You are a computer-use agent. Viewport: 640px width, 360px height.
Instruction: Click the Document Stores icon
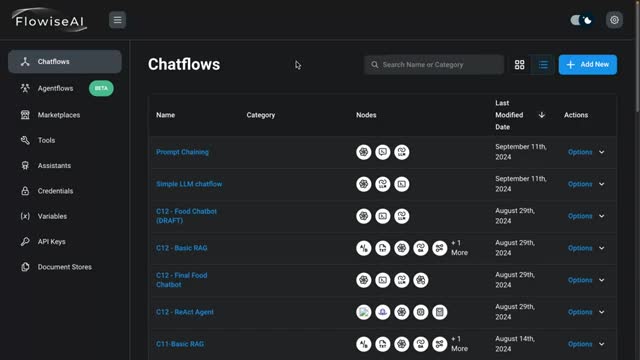tap(25, 267)
